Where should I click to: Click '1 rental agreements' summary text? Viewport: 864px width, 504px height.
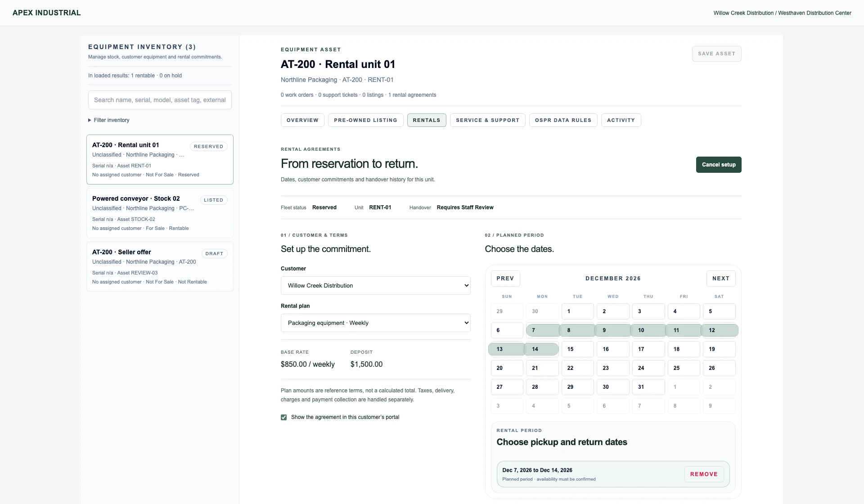[x=412, y=95]
